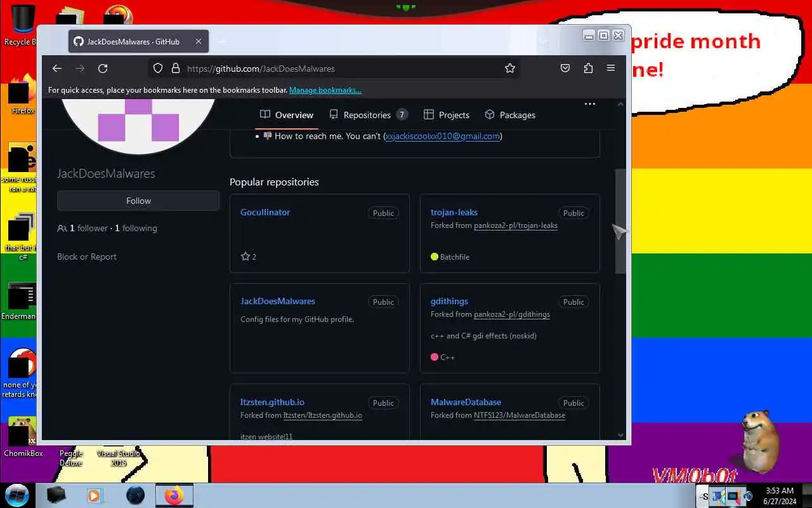Switch to the Repositories tab

[x=368, y=115]
